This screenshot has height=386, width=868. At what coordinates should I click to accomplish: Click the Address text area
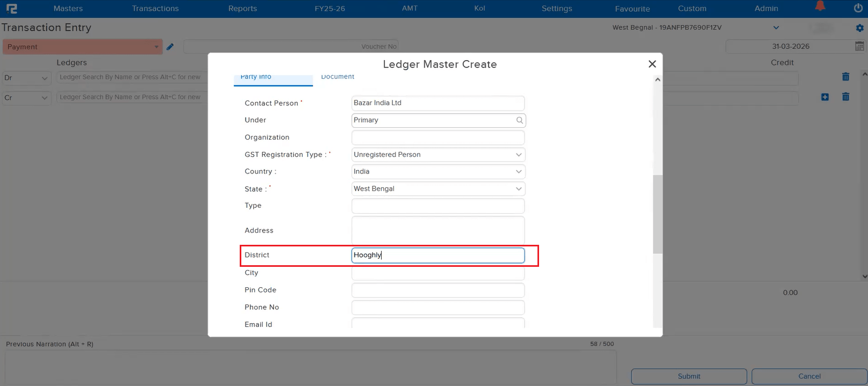(x=438, y=230)
